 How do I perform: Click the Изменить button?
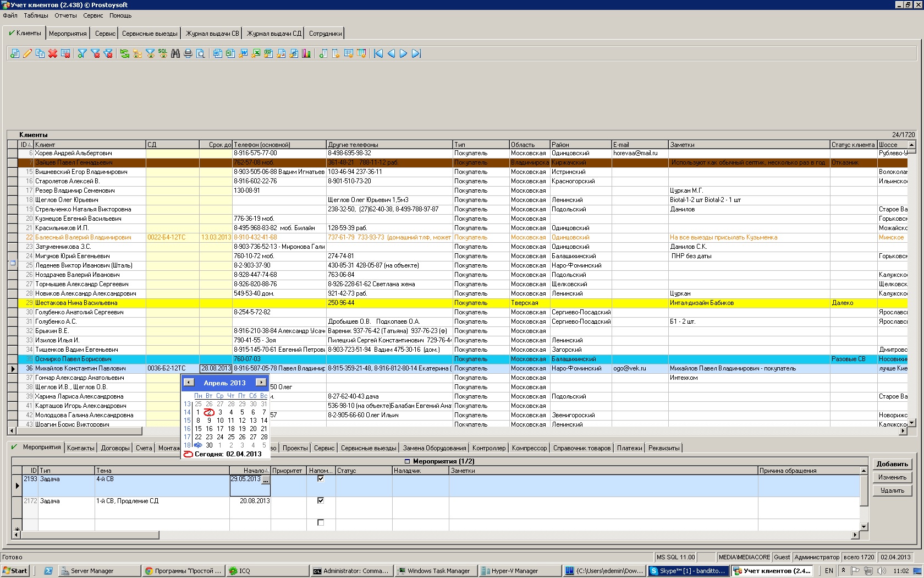[892, 477]
